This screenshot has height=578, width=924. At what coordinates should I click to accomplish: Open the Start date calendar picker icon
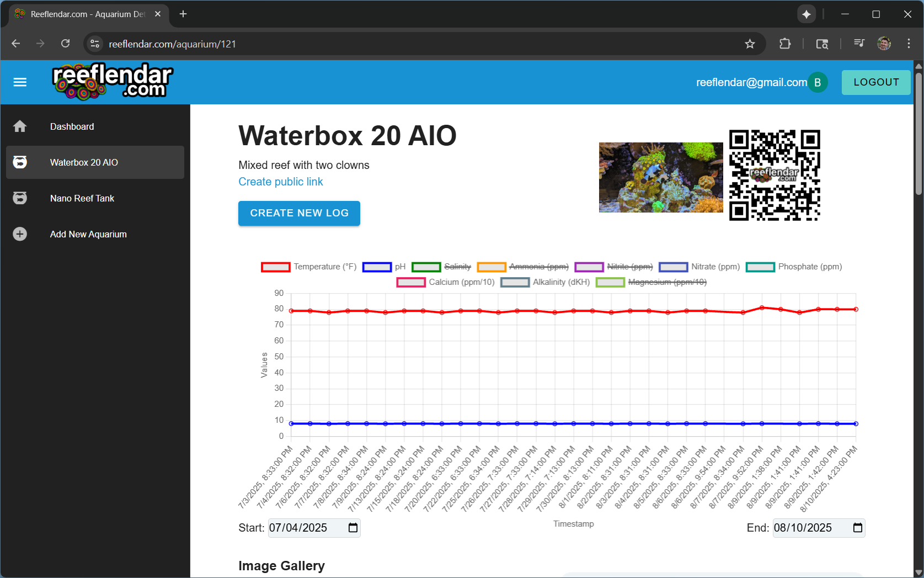click(x=353, y=528)
